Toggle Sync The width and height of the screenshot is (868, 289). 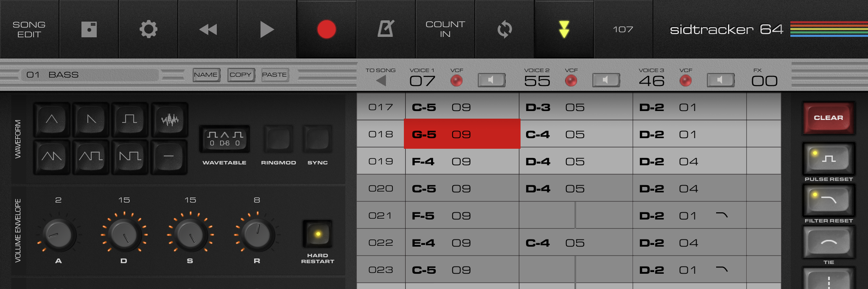pyautogui.click(x=317, y=139)
